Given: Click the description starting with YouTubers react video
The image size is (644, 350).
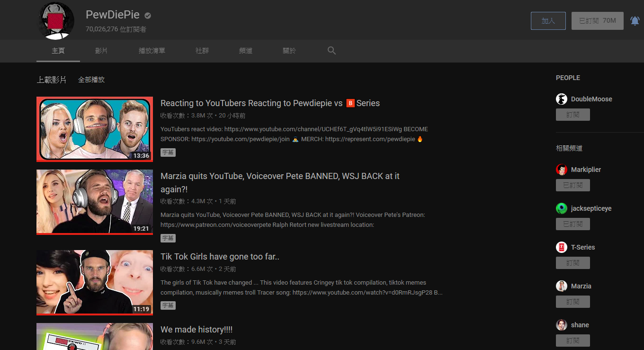Looking at the screenshot, I should (294, 134).
